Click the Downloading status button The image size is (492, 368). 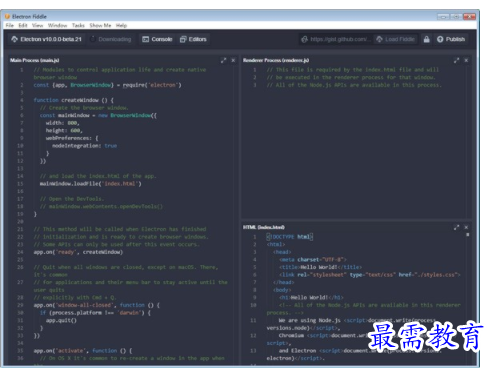[x=111, y=39]
